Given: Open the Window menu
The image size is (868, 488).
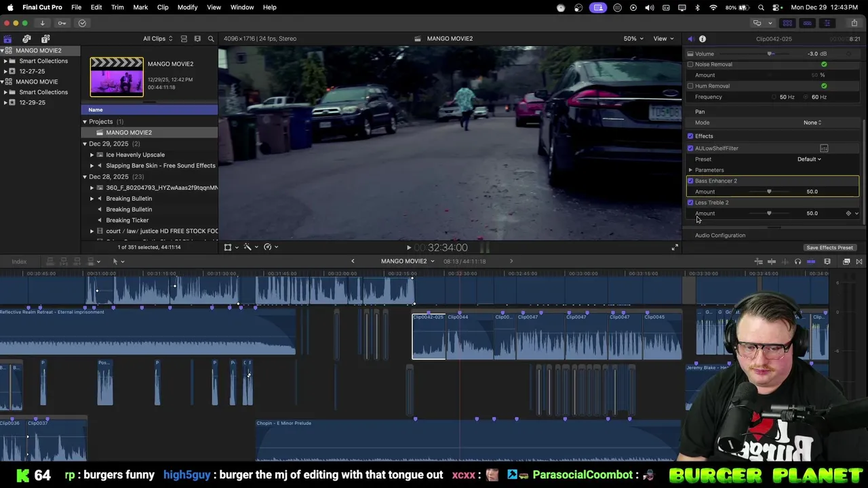Looking at the screenshot, I should tap(242, 7).
